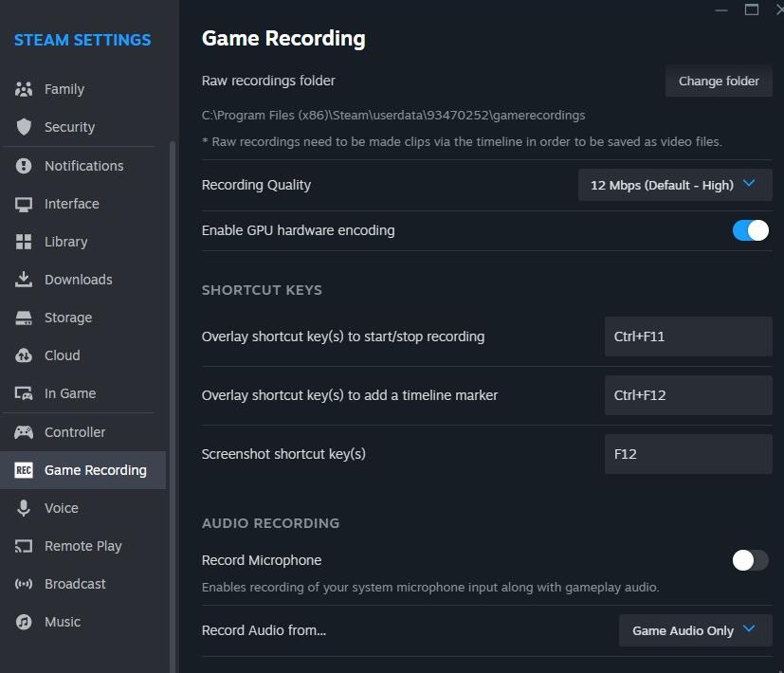Viewport: 784px width, 673px height.
Task: Click the Enable GPU hardware encoding label
Action: [x=298, y=230]
